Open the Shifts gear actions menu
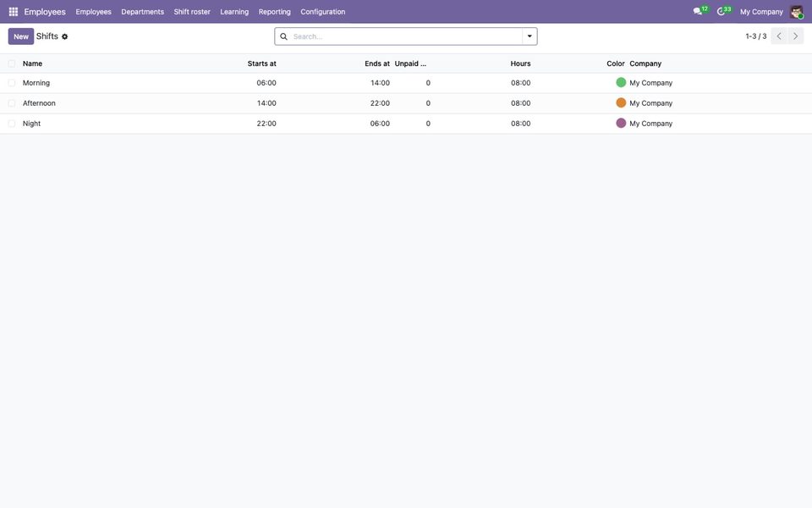The width and height of the screenshot is (812, 508). (65, 36)
